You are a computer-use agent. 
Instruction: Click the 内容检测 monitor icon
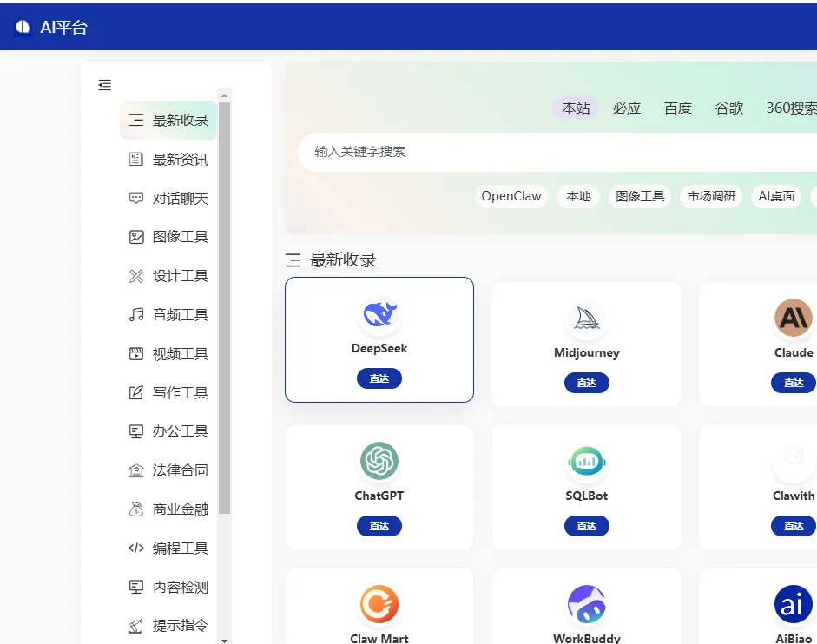136,588
